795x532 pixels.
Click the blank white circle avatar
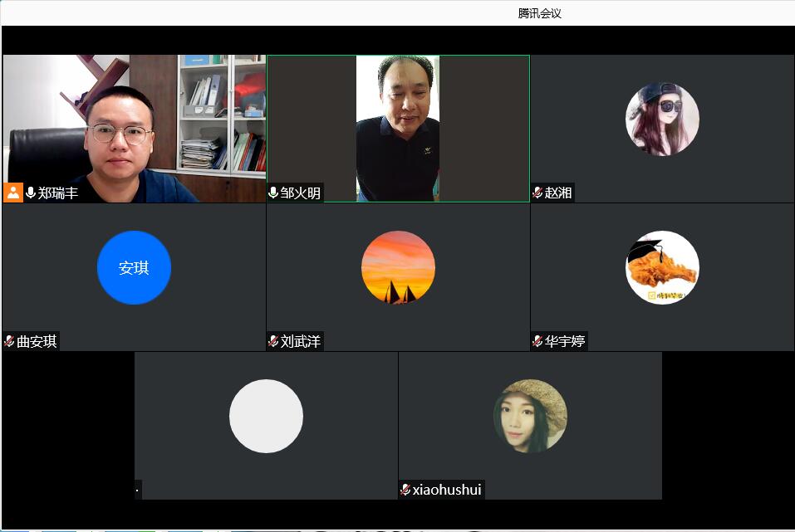pyautogui.click(x=266, y=416)
